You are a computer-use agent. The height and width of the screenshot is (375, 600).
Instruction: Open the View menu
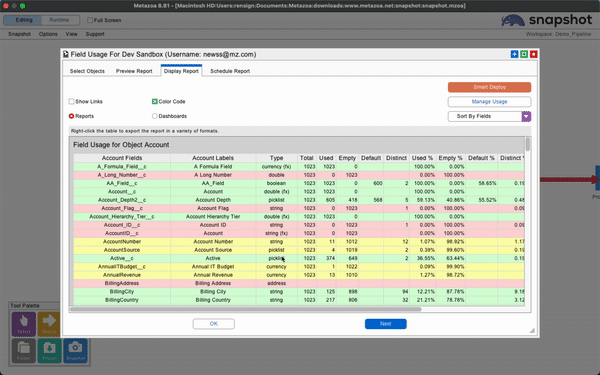pos(71,34)
